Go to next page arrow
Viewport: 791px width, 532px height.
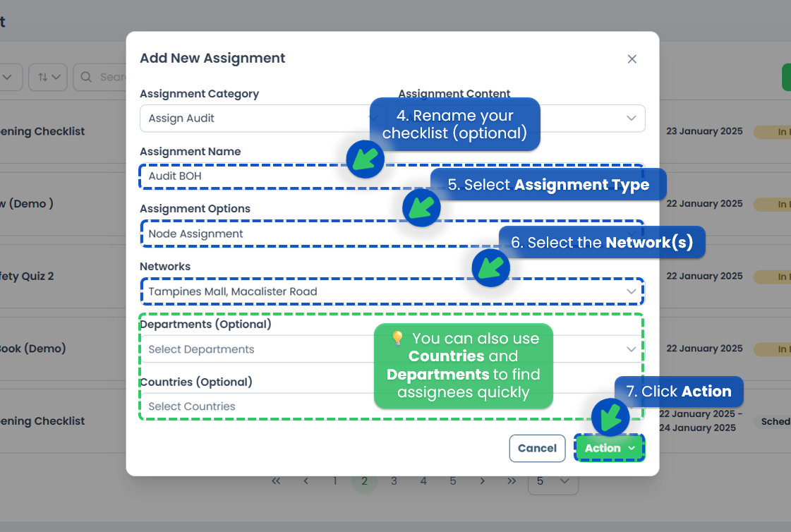tap(482, 481)
